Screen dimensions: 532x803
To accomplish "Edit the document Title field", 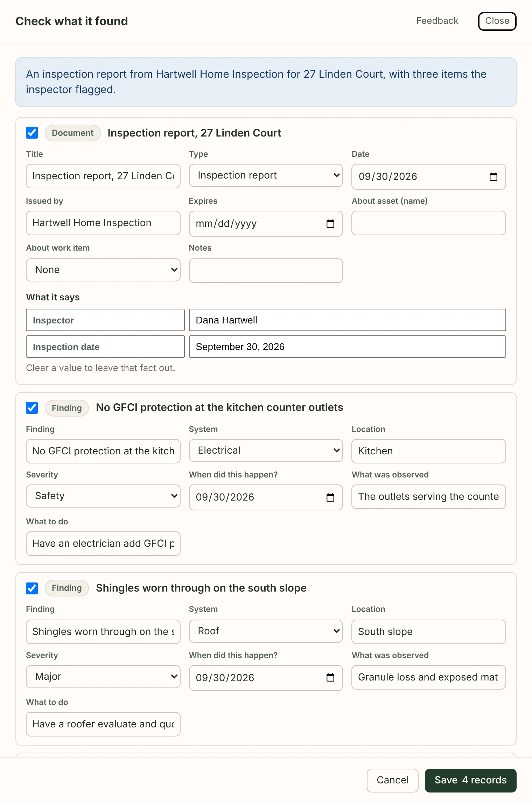I will (103, 176).
